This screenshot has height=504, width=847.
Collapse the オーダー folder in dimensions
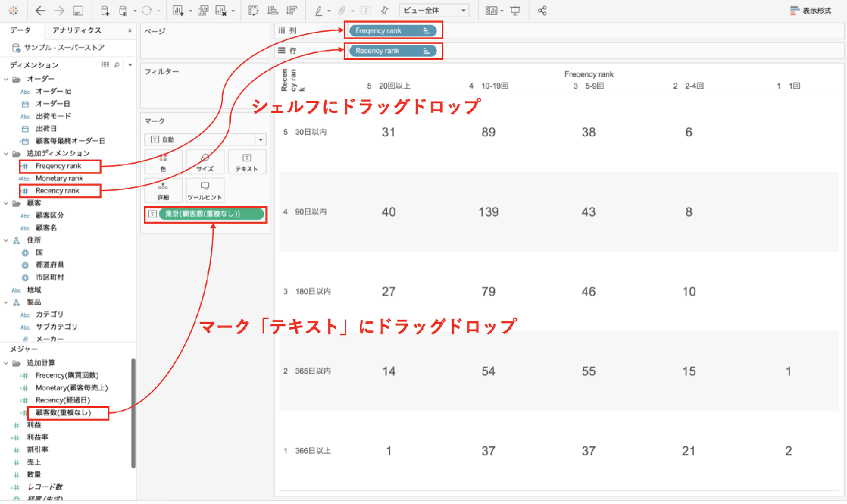coord(7,78)
